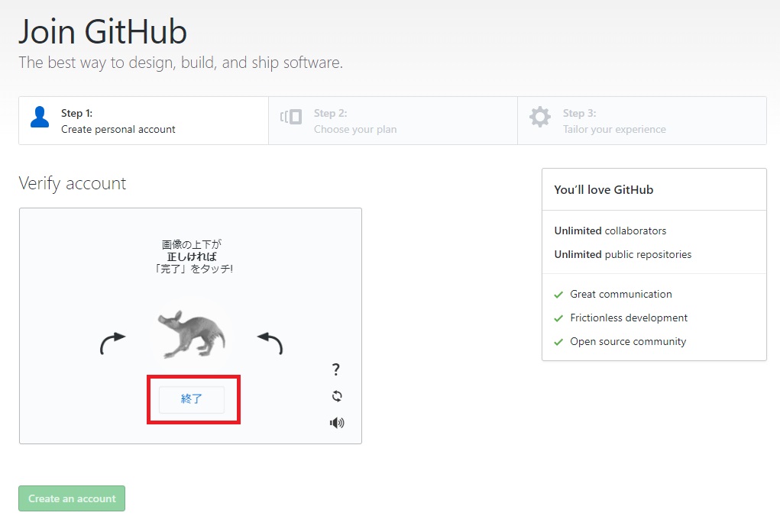The width and height of the screenshot is (780, 532).
Task: Click Unlimited collaborators text
Action: pyautogui.click(x=610, y=231)
